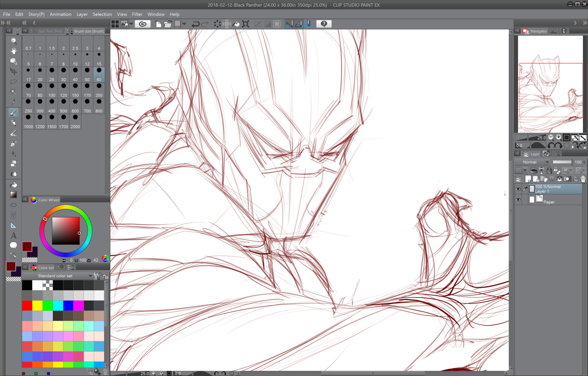
Task: Select the Eyedropper tool
Action: [14, 102]
